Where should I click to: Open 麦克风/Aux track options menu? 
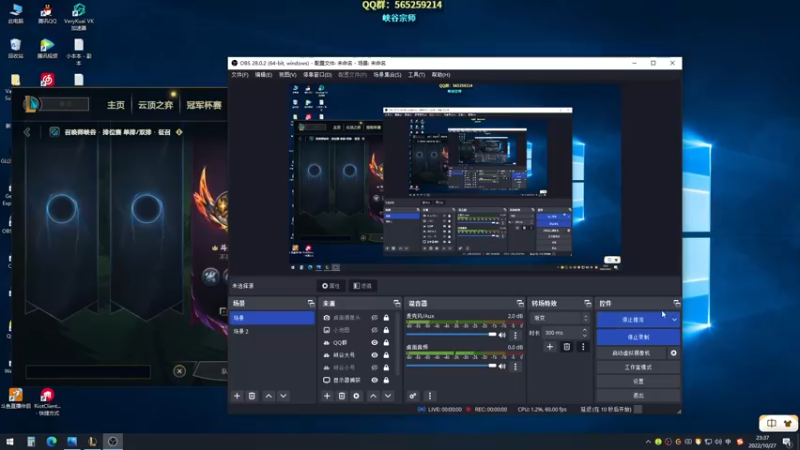coord(515,335)
